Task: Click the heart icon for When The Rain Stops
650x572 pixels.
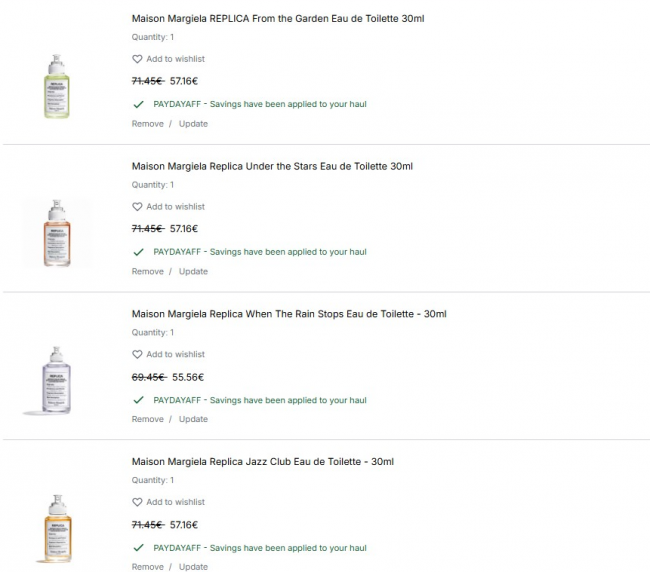Action: [138, 355]
